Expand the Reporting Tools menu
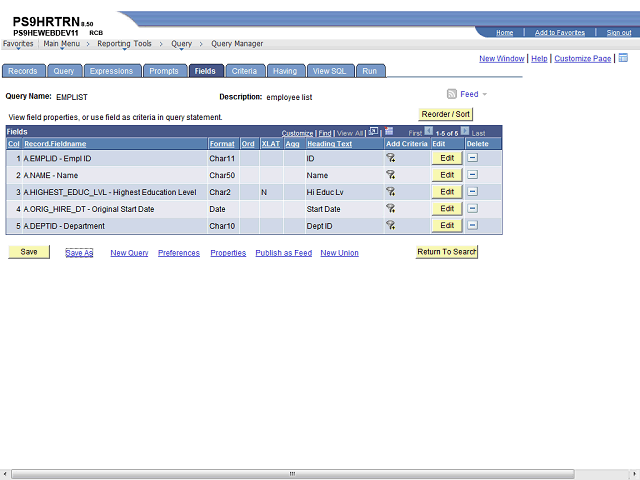This screenshot has height=480, width=640. coord(125,44)
